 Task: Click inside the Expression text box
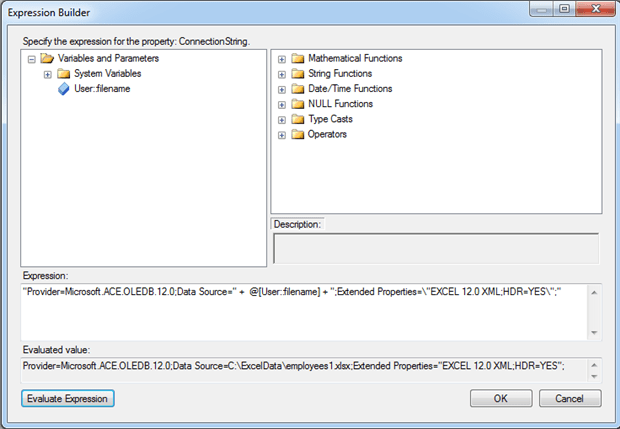point(304,312)
